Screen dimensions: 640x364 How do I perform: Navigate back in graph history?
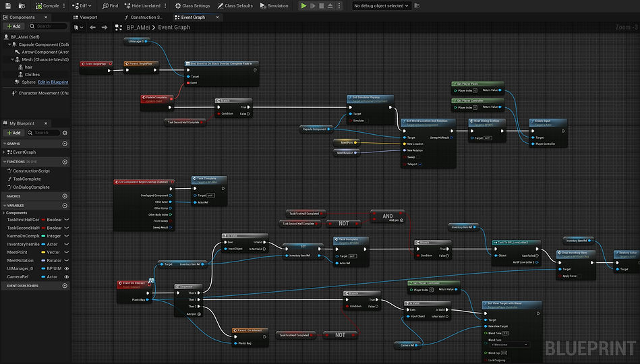point(92,28)
